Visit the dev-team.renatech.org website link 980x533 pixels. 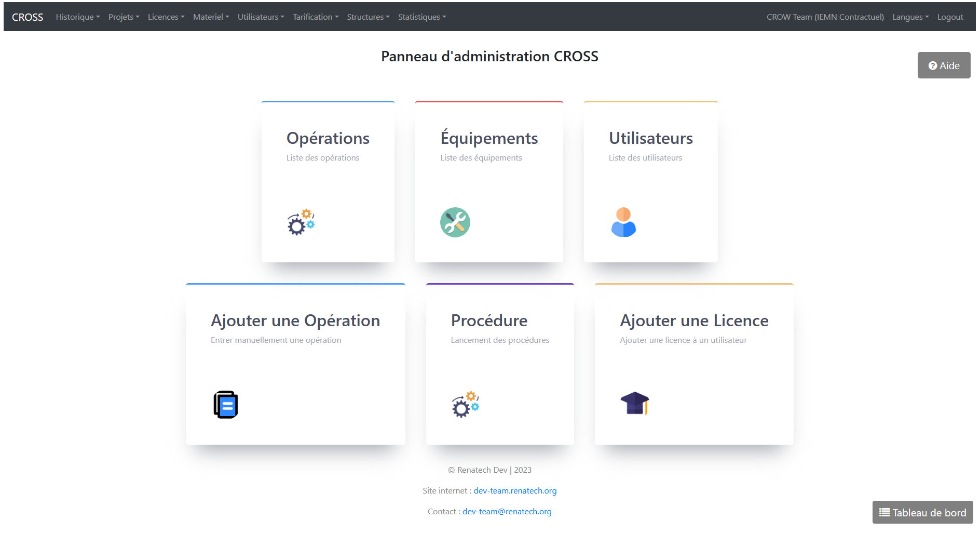pos(515,491)
